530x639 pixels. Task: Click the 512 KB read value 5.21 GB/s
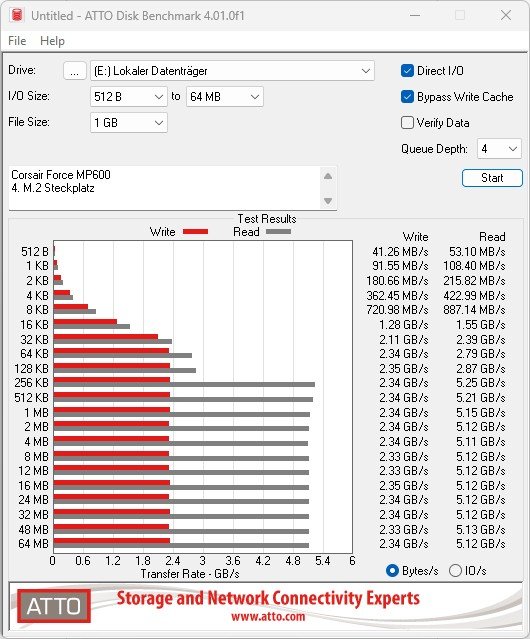481,398
